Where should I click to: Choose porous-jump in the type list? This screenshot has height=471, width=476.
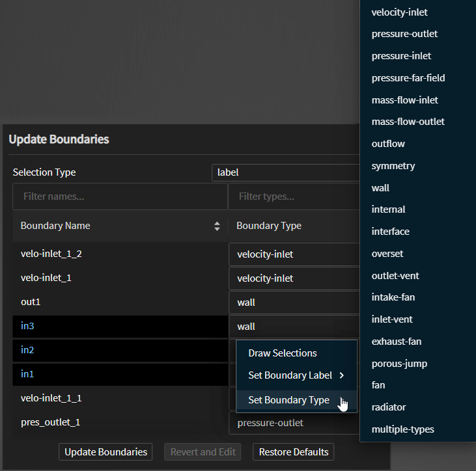point(399,364)
